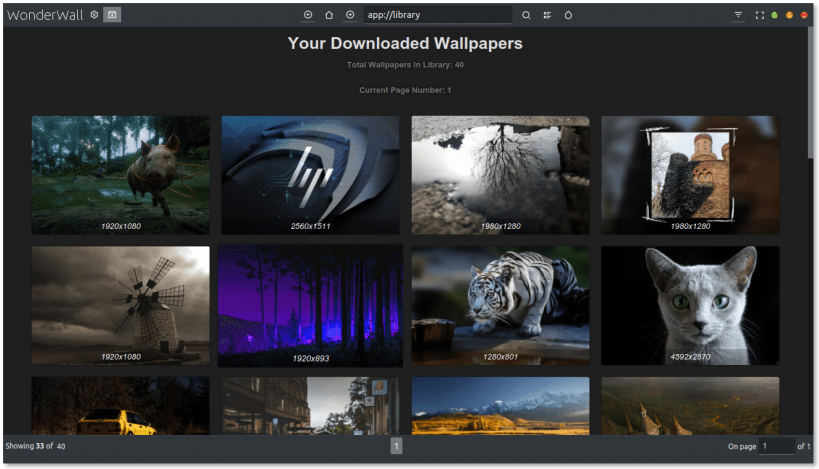Click the On page number field
Viewport: 819px width, 469px height.
click(x=776, y=446)
